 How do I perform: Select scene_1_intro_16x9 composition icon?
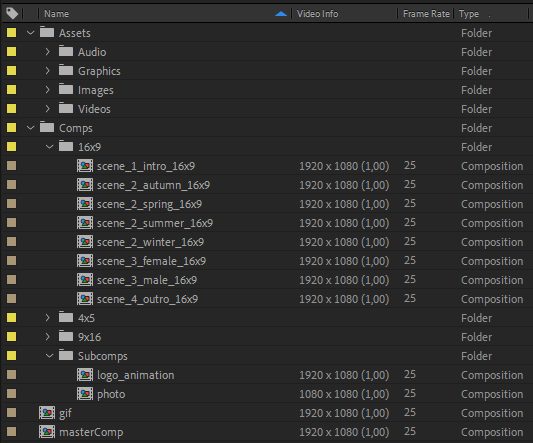coord(85,166)
